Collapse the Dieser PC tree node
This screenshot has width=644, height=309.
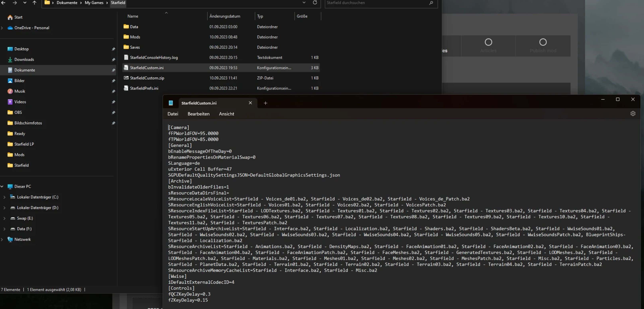pos(2,187)
